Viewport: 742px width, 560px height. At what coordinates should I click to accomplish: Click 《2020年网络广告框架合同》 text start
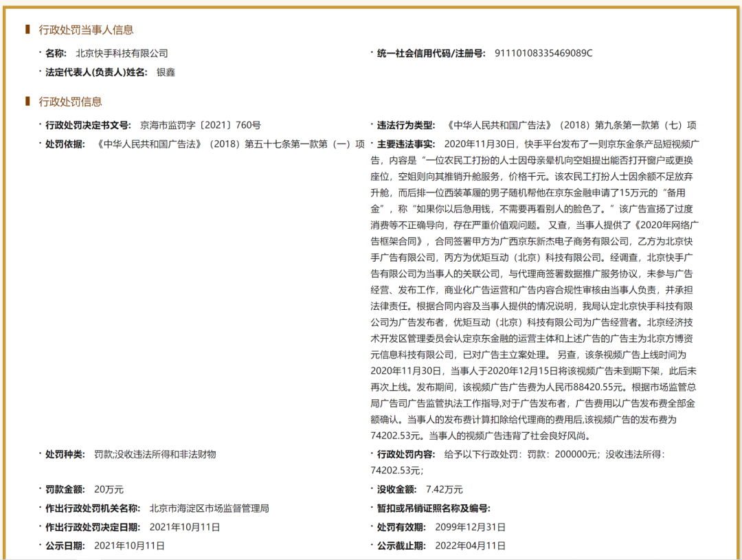click(x=665, y=225)
